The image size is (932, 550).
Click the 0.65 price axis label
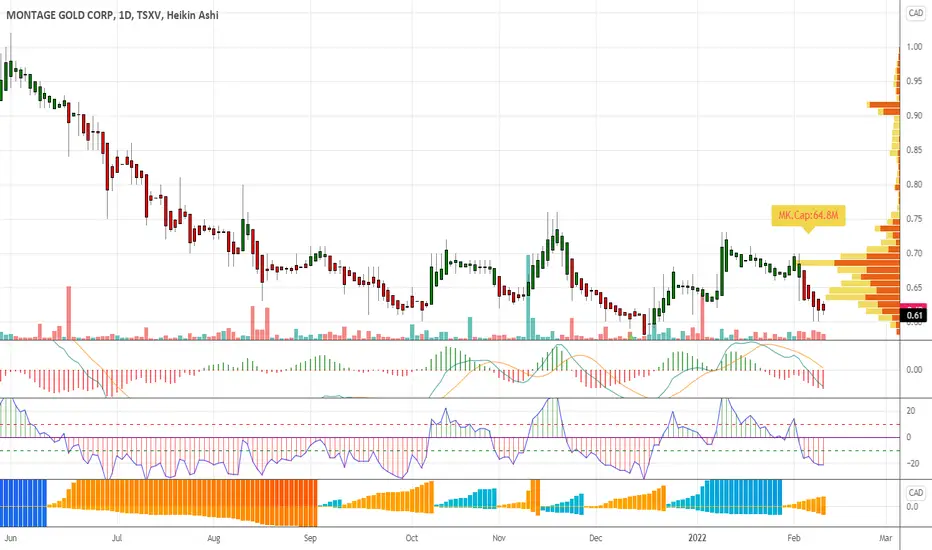(915, 288)
